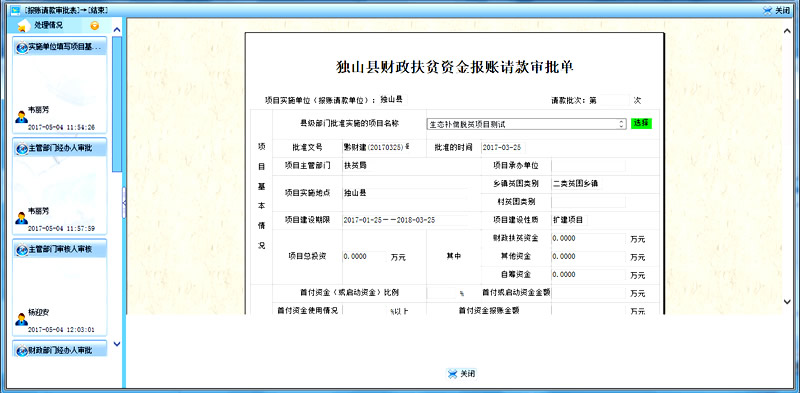The width and height of the screenshot is (800, 393).
Task: Click the 首付或启动资金金额 field
Action: (588, 293)
